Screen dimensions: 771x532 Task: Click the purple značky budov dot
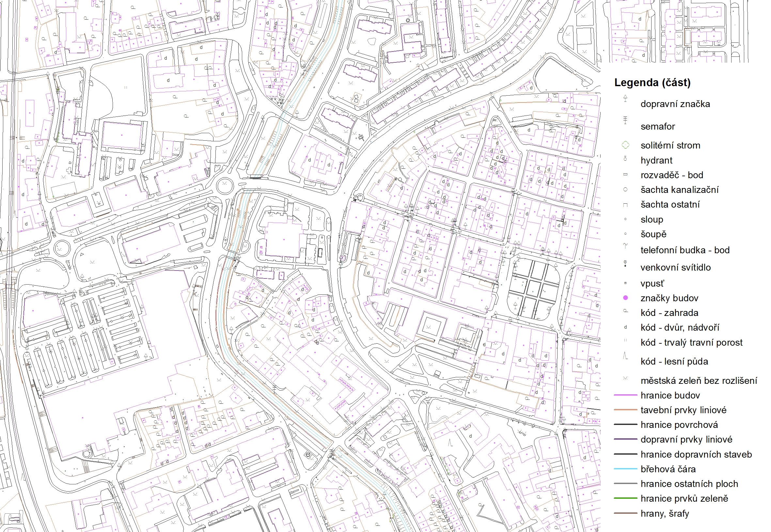click(625, 298)
